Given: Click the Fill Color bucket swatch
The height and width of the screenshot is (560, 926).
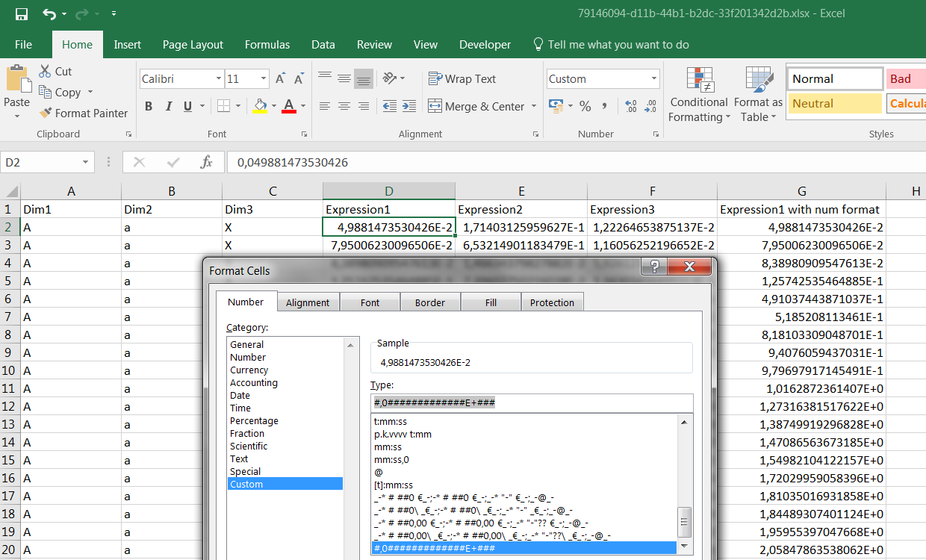Looking at the screenshot, I should [260, 107].
